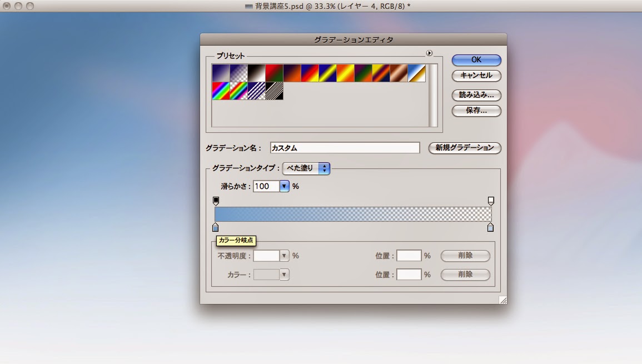Click the 新規グラデーション button
The width and height of the screenshot is (642, 364).
[x=465, y=148]
